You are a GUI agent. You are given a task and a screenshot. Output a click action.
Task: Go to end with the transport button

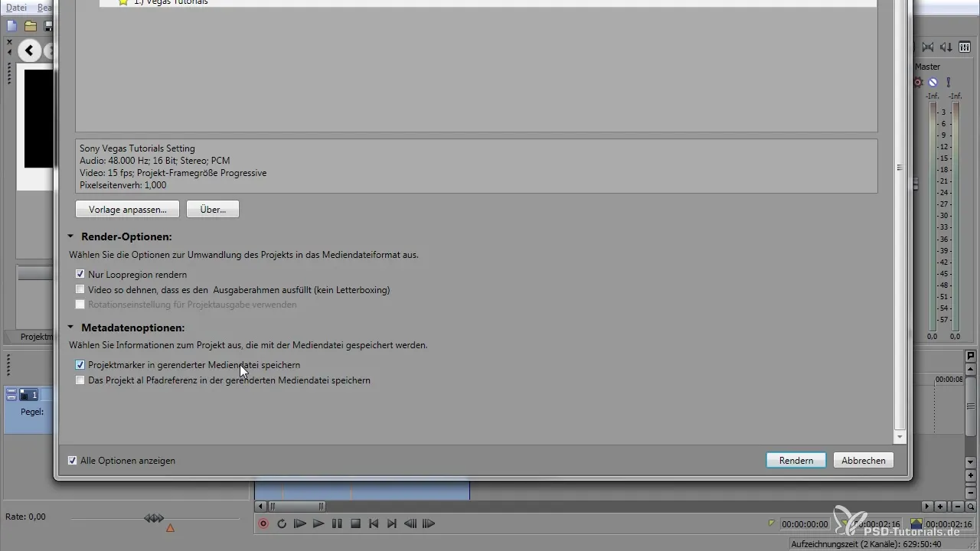pyautogui.click(x=392, y=523)
